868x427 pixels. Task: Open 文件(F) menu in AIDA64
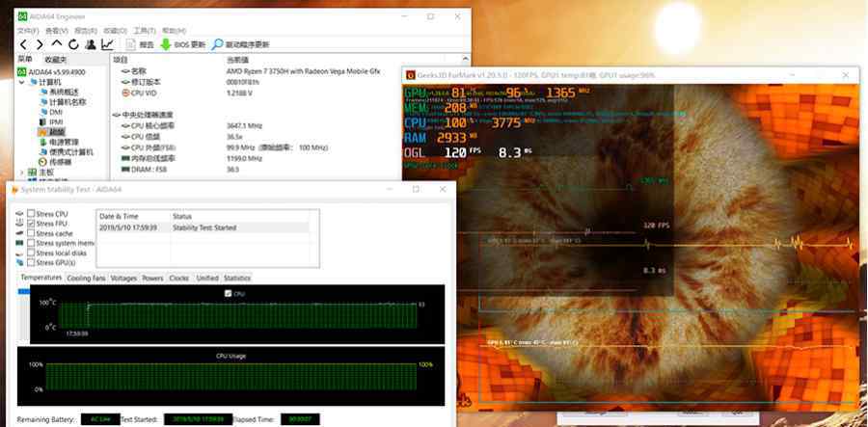pyautogui.click(x=28, y=31)
